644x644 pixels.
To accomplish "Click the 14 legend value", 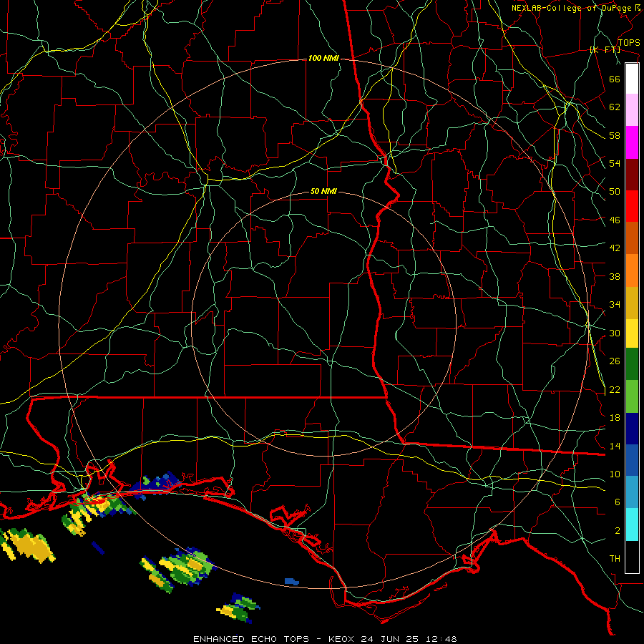I will click(x=615, y=446).
